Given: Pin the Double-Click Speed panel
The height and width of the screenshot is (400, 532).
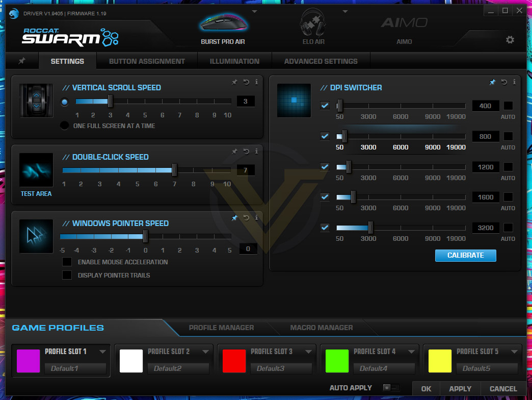Looking at the screenshot, I should 234,151.
